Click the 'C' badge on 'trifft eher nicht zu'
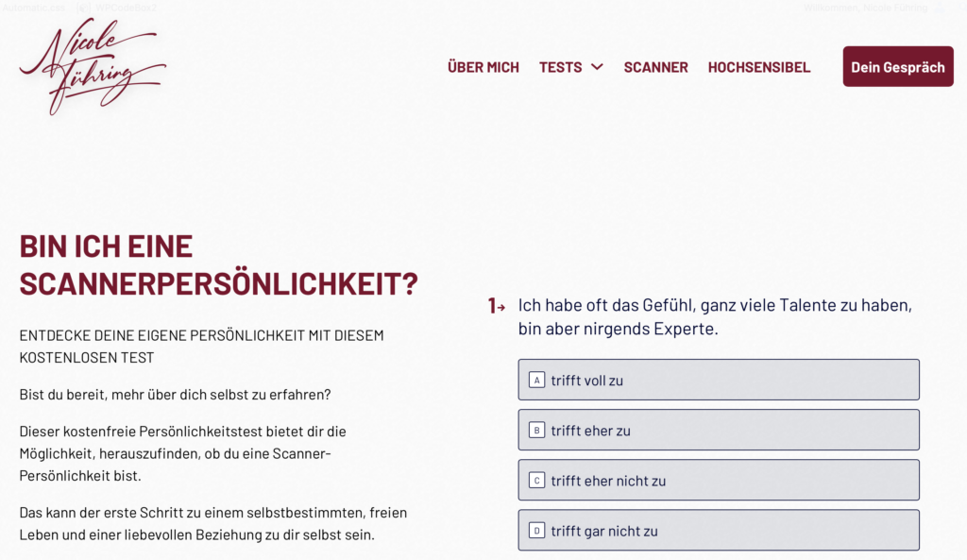The width and height of the screenshot is (967, 560). (x=535, y=479)
